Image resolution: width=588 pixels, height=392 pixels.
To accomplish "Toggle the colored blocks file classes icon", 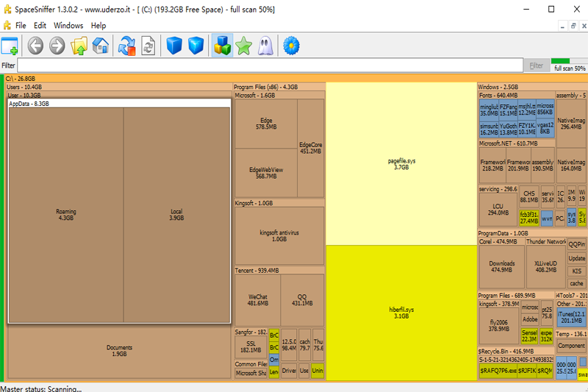I will tap(222, 46).
